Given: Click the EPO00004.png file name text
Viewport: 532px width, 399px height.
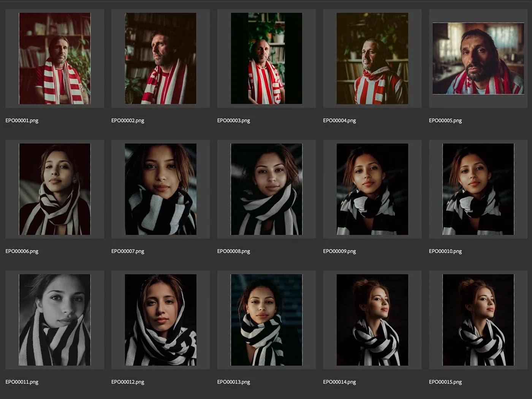Looking at the screenshot, I should 339,120.
